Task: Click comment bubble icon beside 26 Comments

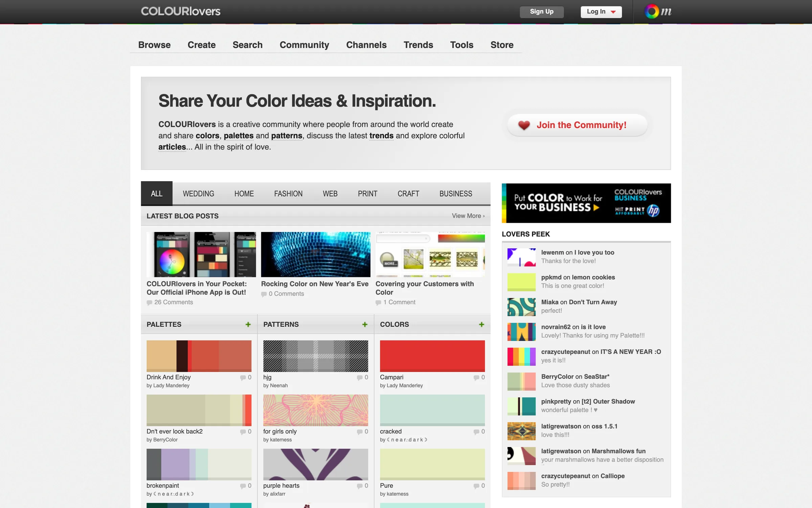Action: pyautogui.click(x=149, y=302)
